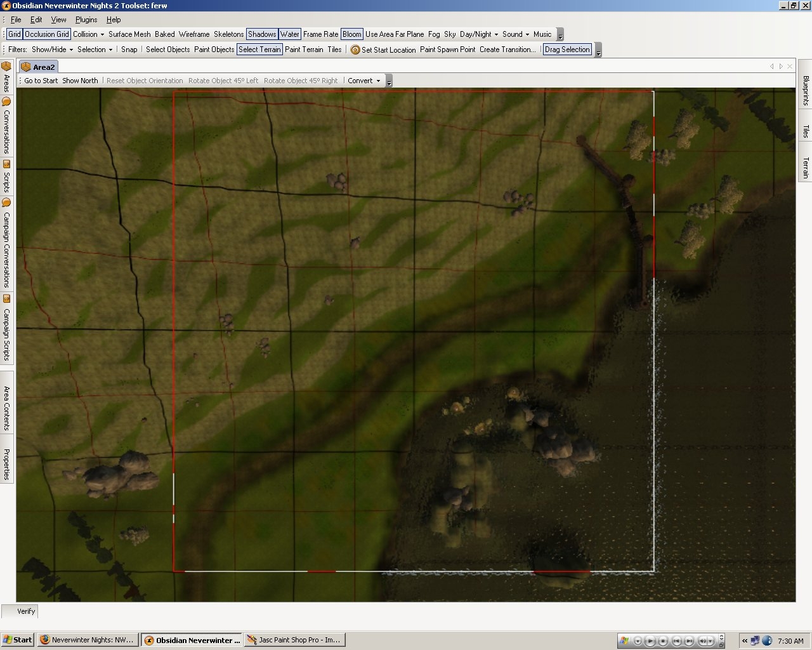Turn off the Water display toggle
The image size is (812, 650).
[x=290, y=34]
